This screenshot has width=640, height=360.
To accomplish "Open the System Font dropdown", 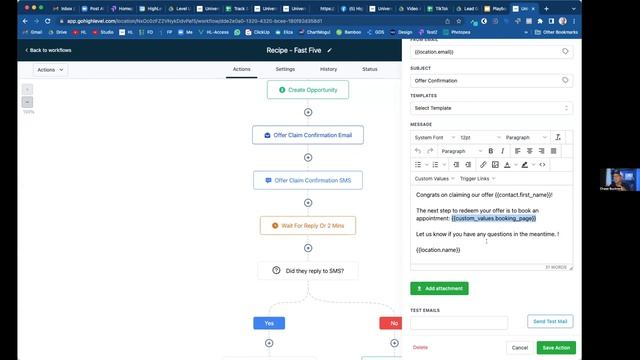I will [434, 138].
